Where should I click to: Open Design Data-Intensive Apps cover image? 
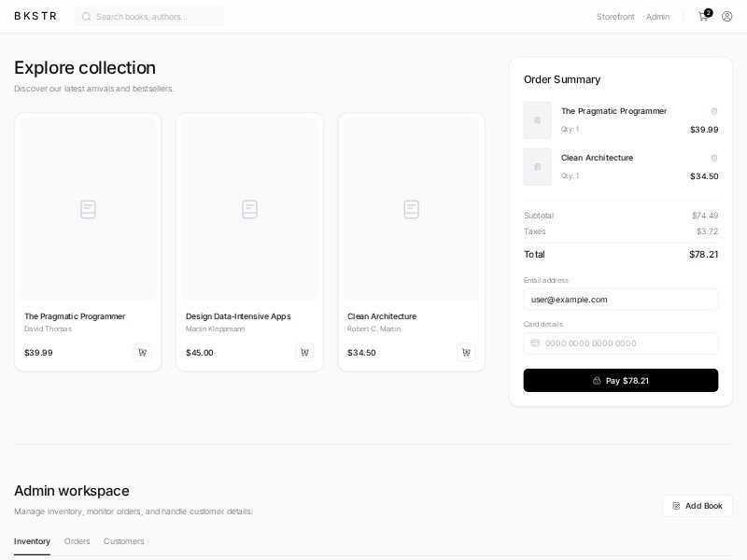click(249, 209)
